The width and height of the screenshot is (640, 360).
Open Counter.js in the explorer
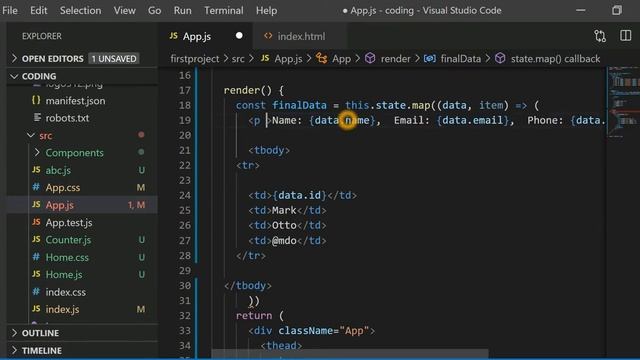click(68, 240)
